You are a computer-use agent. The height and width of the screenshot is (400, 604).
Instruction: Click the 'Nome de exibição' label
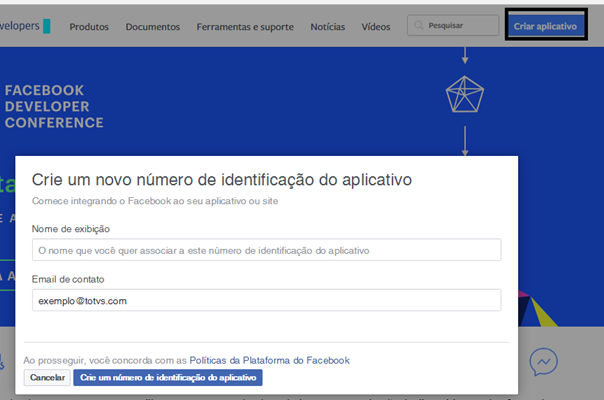70,229
